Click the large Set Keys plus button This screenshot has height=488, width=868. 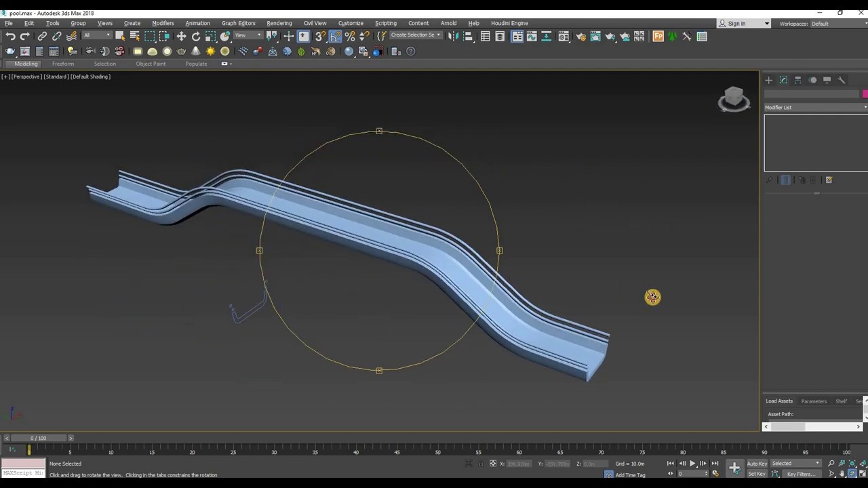pos(734,466)
